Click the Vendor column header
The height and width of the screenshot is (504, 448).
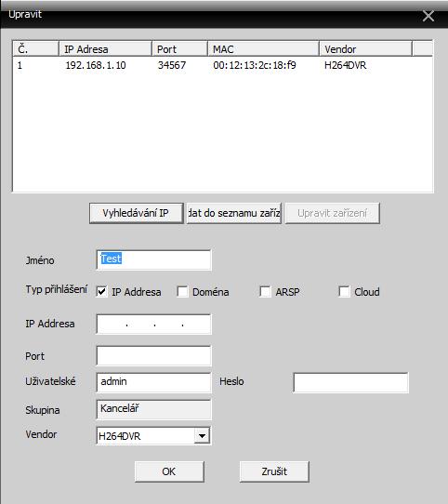tap(365, 49)
